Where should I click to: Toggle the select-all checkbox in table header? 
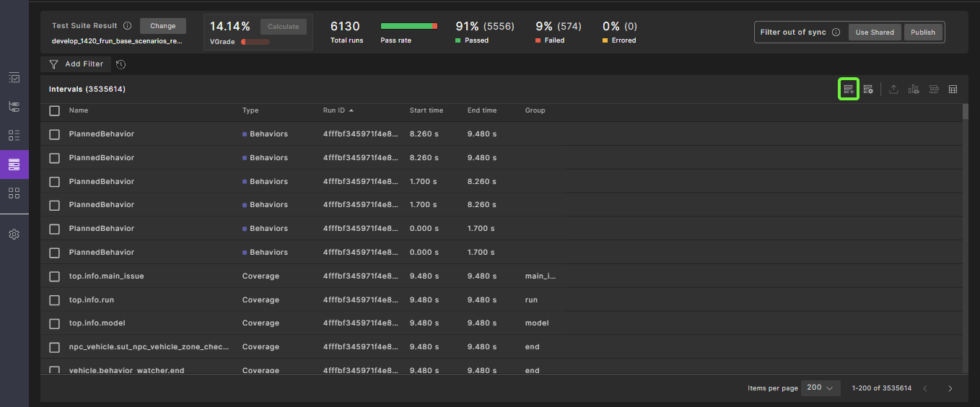pos(55,111)
